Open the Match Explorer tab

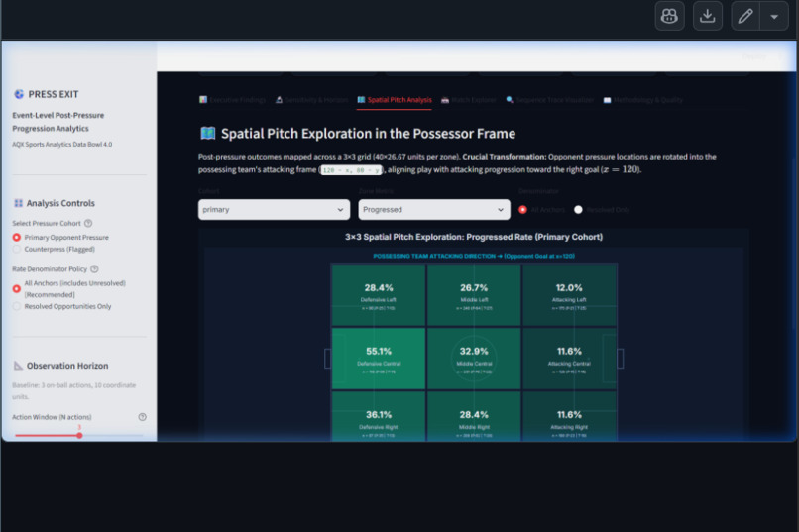click(x=468, y=100)
